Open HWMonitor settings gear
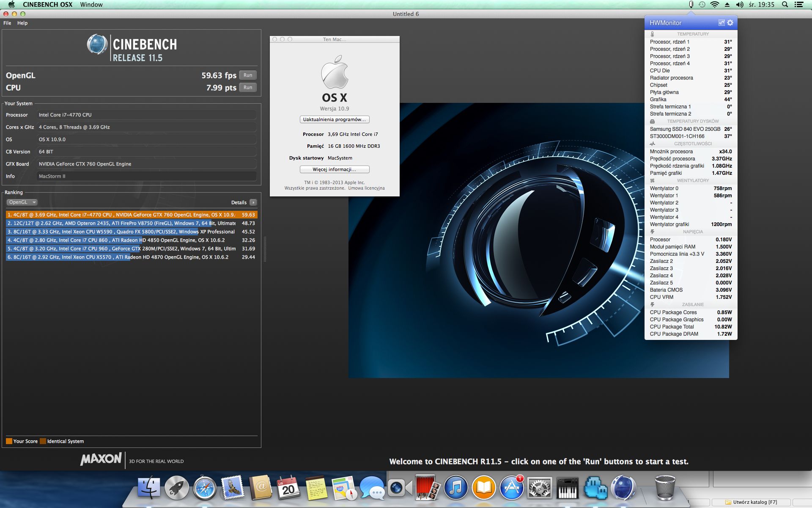 pyautogui.click(x=730, y=23)
